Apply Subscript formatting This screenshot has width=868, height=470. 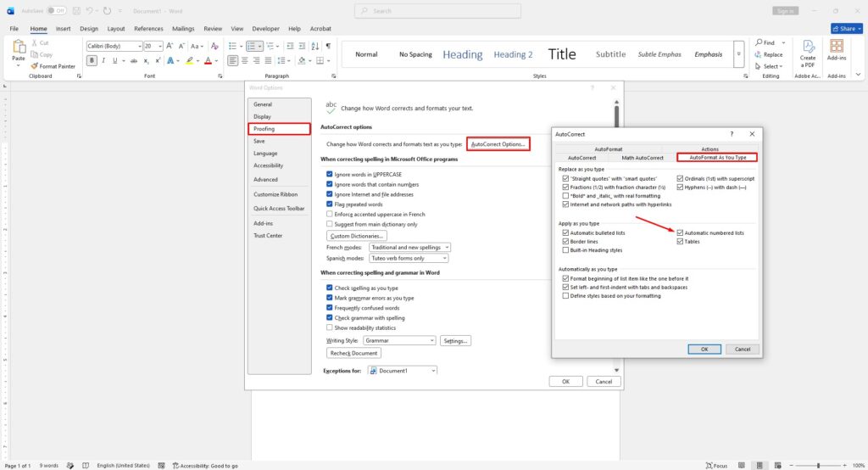pos(146,60)
